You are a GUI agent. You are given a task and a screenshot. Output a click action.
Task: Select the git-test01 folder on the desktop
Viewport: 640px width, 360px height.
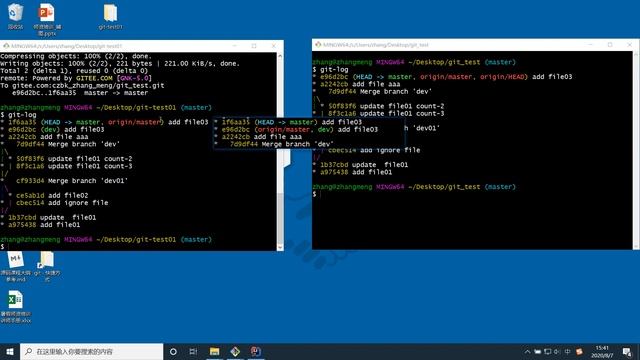point(110,17)
